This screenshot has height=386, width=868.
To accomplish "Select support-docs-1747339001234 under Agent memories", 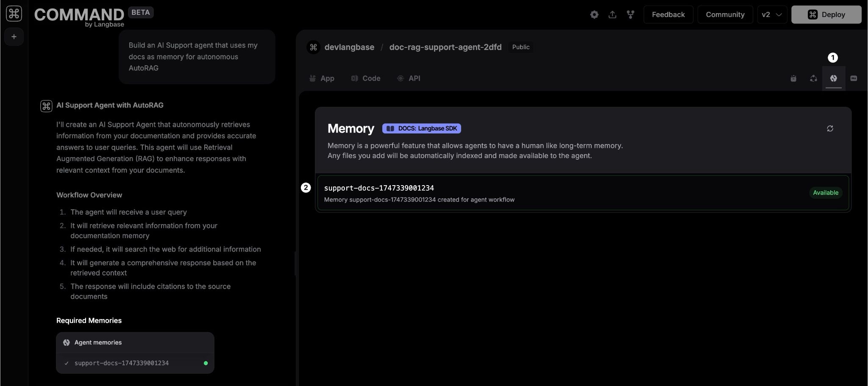I will 135,363.
